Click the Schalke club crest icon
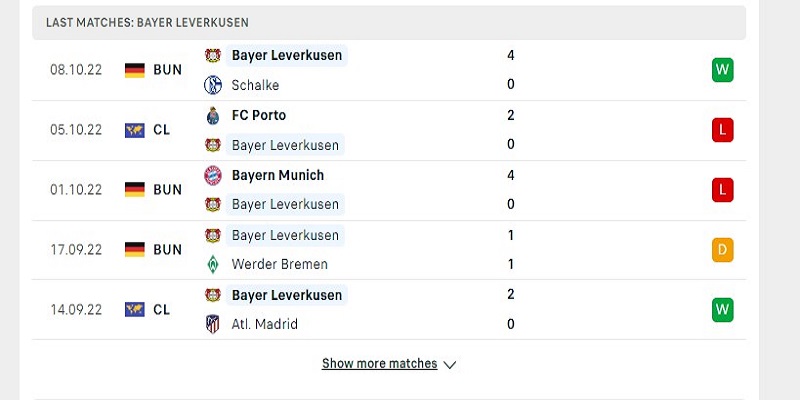The height and width of the screenshot is (400, 800). [x=213, y=85]
